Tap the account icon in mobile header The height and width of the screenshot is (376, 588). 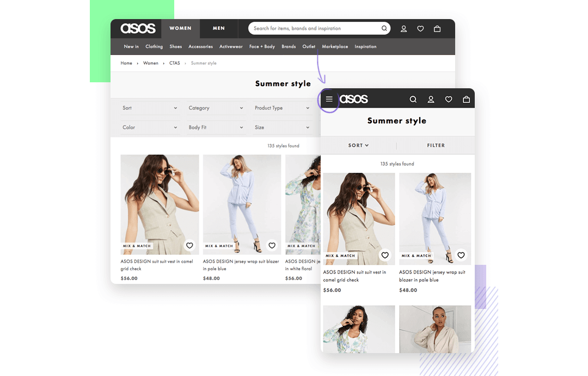(x=431, y=99)
